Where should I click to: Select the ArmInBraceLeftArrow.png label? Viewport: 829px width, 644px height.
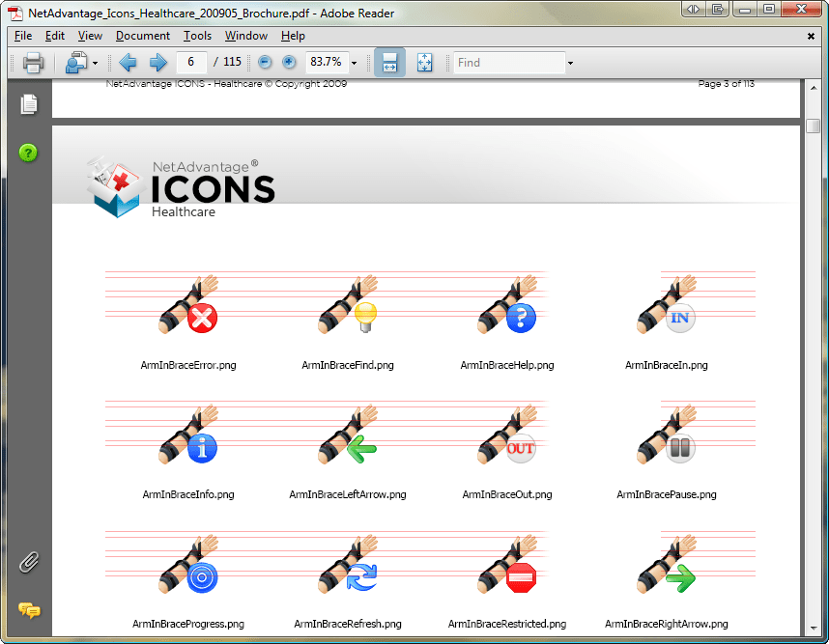tap(348, 494)
